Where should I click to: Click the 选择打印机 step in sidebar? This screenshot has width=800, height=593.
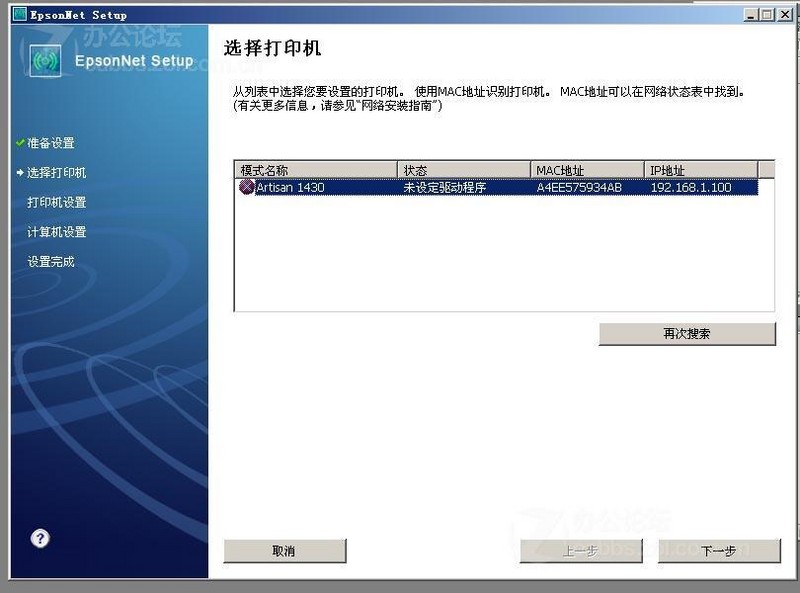(56, 172)
